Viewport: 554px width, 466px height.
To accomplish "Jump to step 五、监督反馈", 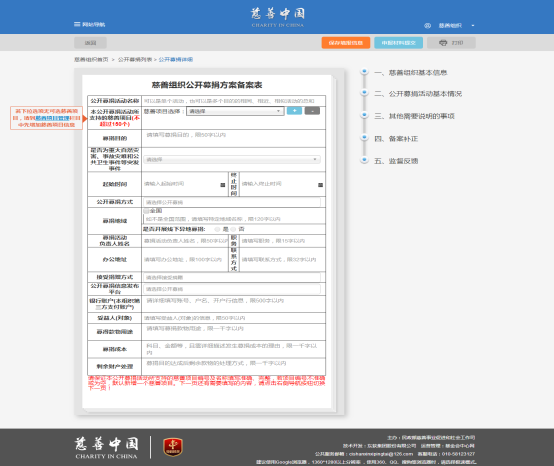I will tap(396, 161).
